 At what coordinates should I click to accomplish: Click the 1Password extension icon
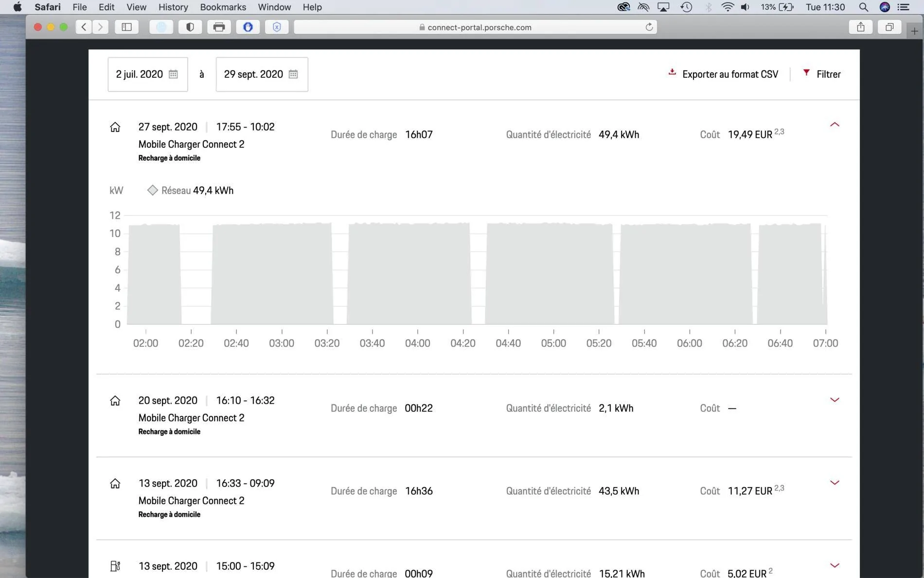click(248, 27)
